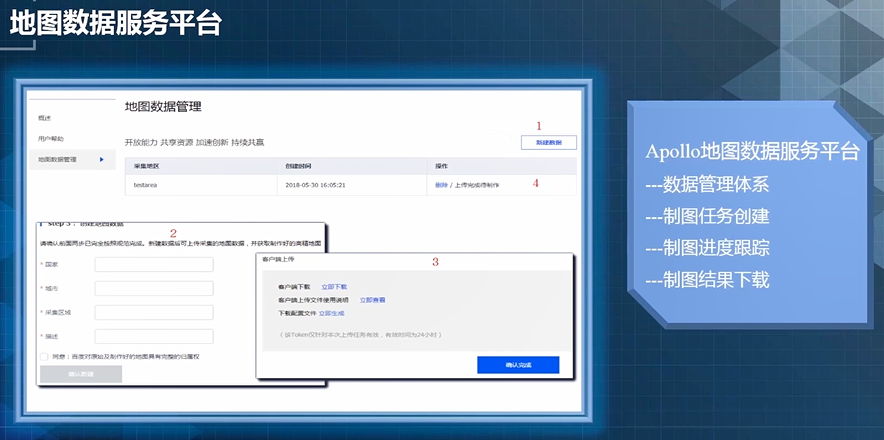Click the arrow beside 地图数据管理
This screenshot has height=440, width=884.
102,160
